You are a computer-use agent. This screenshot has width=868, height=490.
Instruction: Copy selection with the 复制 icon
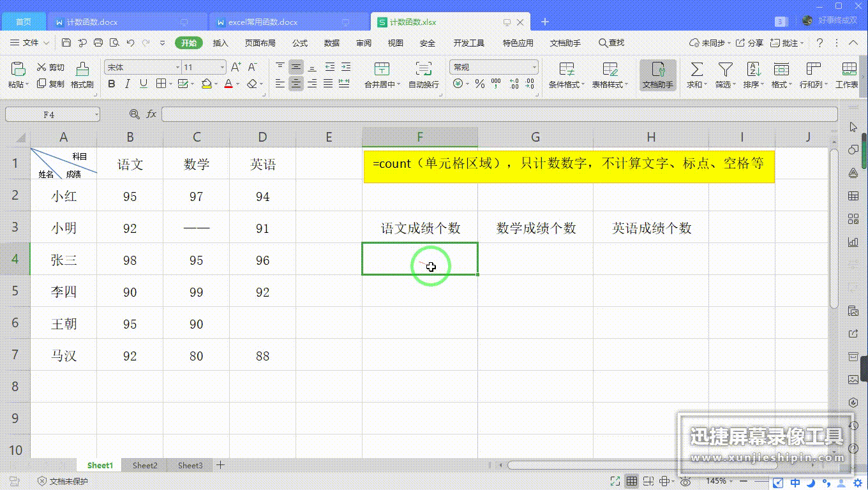41,84
